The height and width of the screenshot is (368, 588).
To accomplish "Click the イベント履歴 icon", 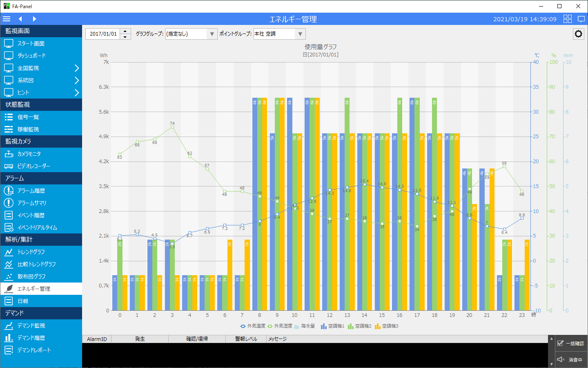I will tap(9, 215).
